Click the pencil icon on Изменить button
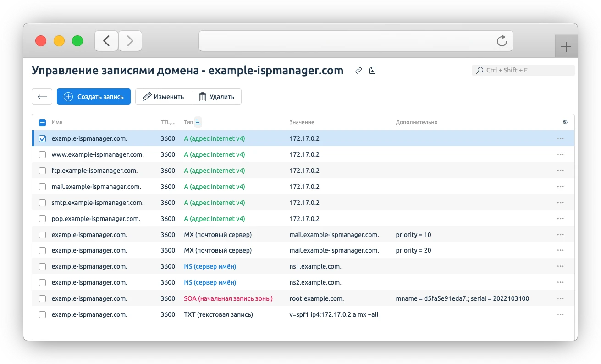The width and height of the screenshot is (601, 364). (147, 96)
